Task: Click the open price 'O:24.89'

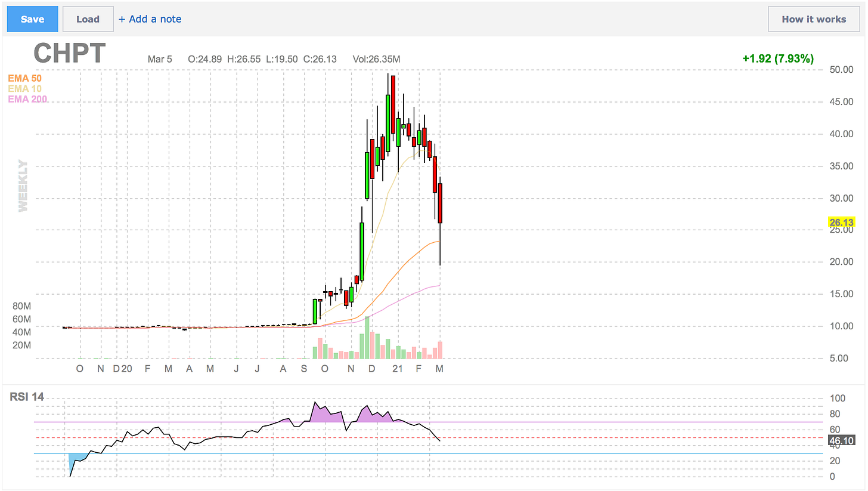Action: (x=205, y=59)
